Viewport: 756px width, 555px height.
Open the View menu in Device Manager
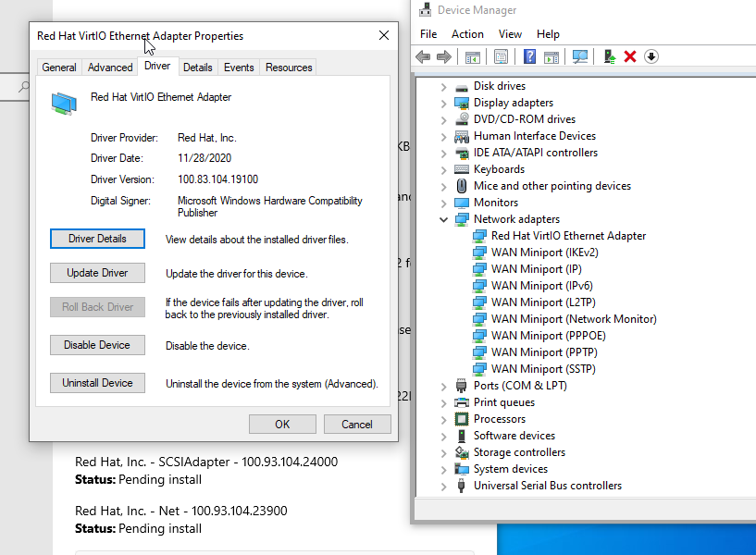pos(510,34)
